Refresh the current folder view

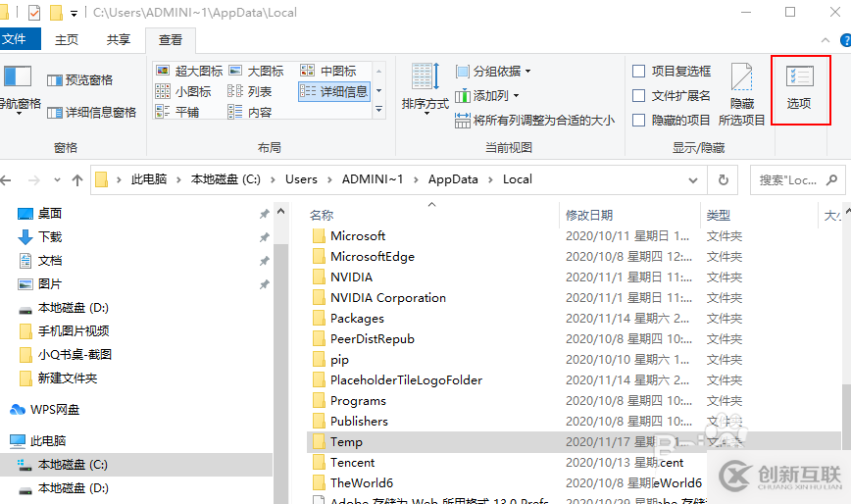click(x=723, y=180)
